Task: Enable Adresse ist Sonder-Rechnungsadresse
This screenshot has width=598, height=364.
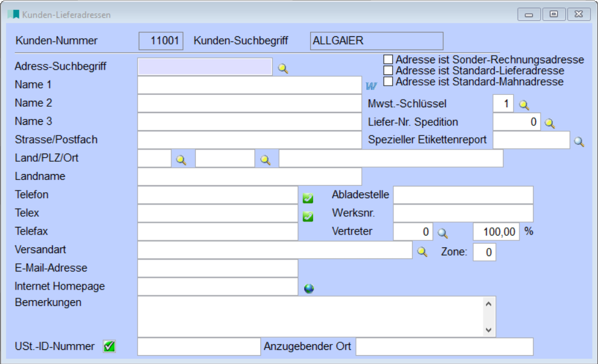Action: click(388, 59)
